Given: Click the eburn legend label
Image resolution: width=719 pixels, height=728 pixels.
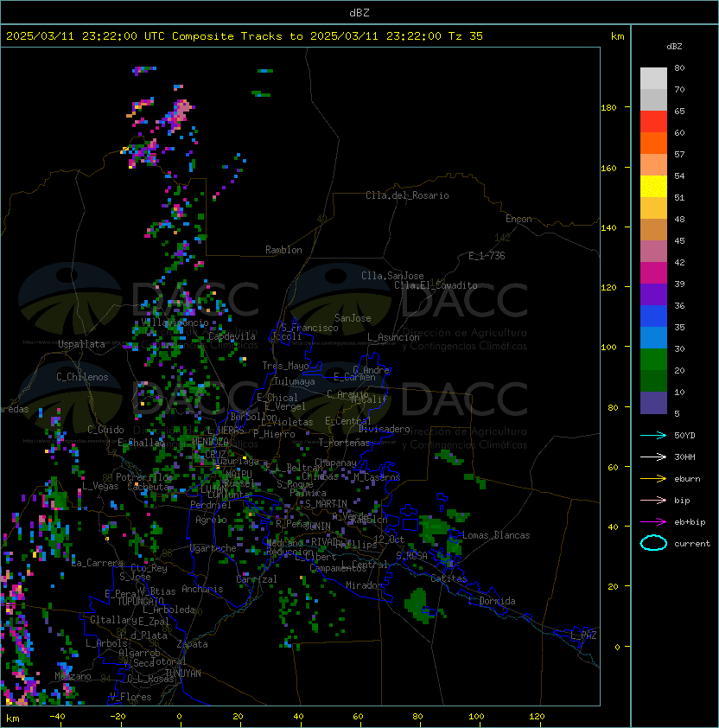Looking at the screenshot, I should pos(687,479).
